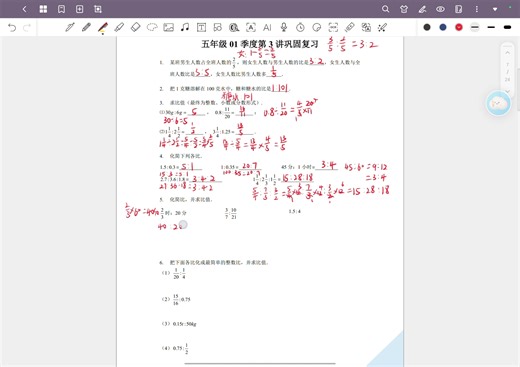This screenshot has height=367, width=520.
Task: Open the translate tool
Action: pos(366,27)
